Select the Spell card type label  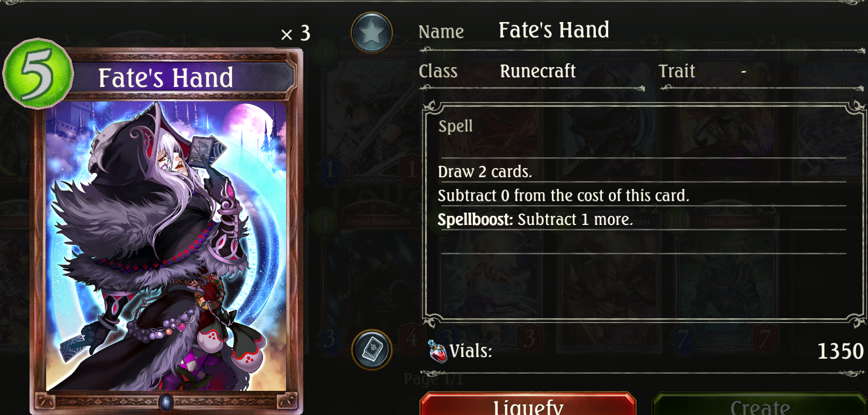[455, 126]
